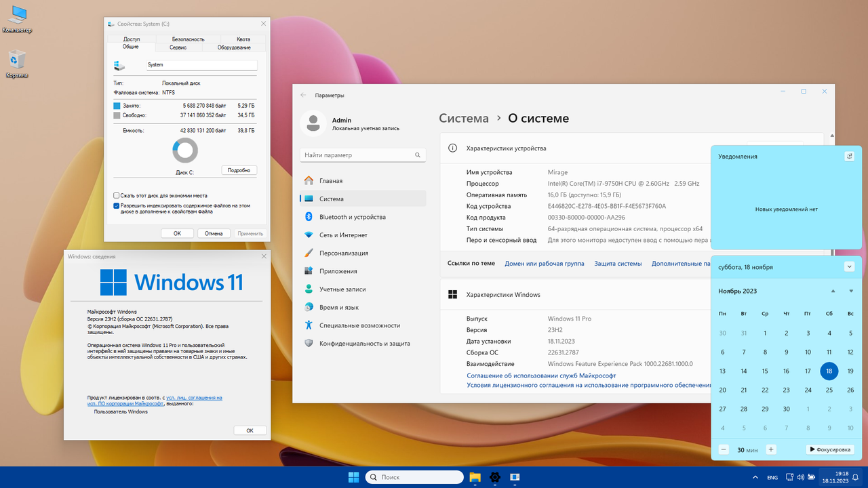Viewport: 868px width, 488px height.
Task: Start focus session with Фокусировка button
Action: (x=830, y=449)
